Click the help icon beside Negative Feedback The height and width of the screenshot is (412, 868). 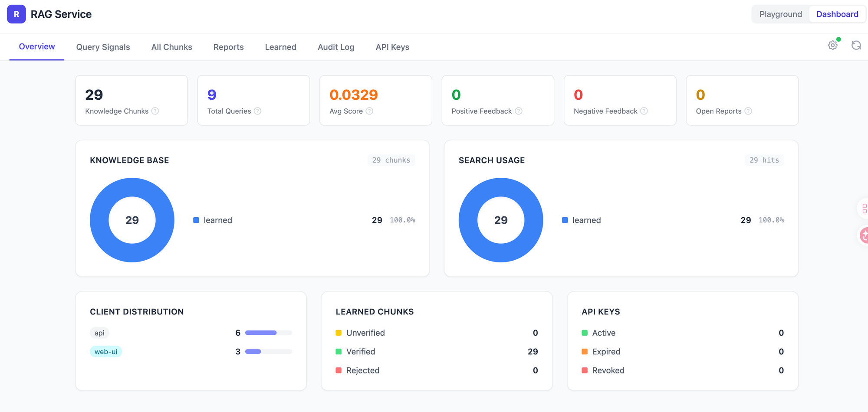643,111
